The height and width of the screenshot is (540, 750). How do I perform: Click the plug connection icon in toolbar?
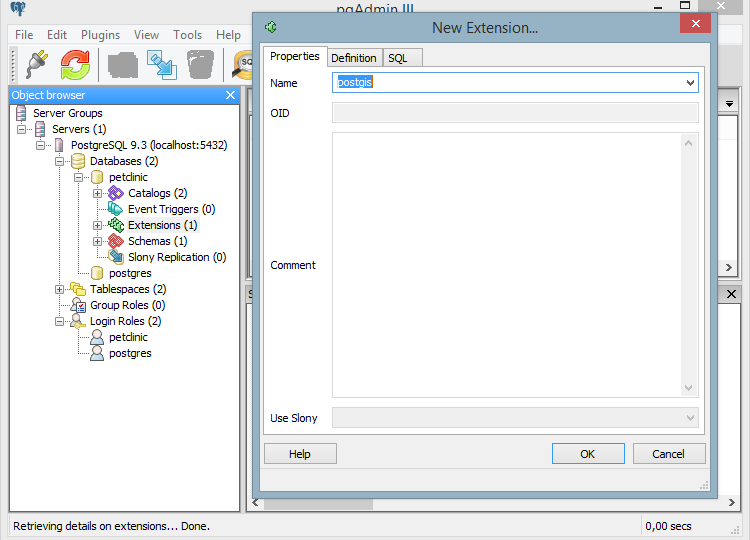click(x=37, y=64)
